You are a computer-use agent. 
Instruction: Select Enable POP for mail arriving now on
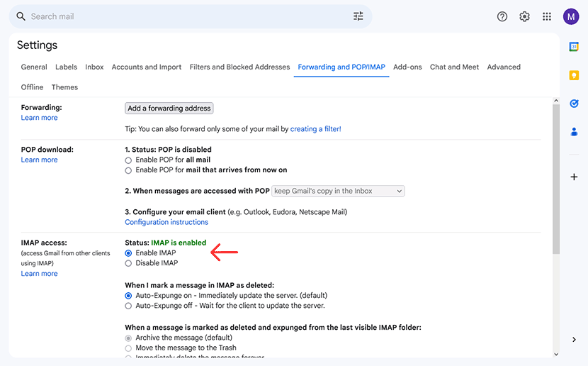click(x=128, y=170)
